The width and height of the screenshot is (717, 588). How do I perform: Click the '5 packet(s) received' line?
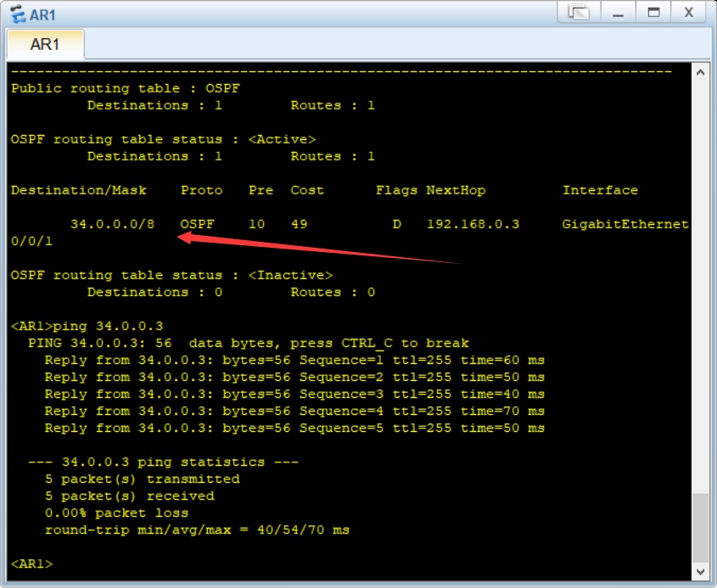point(130,496)
